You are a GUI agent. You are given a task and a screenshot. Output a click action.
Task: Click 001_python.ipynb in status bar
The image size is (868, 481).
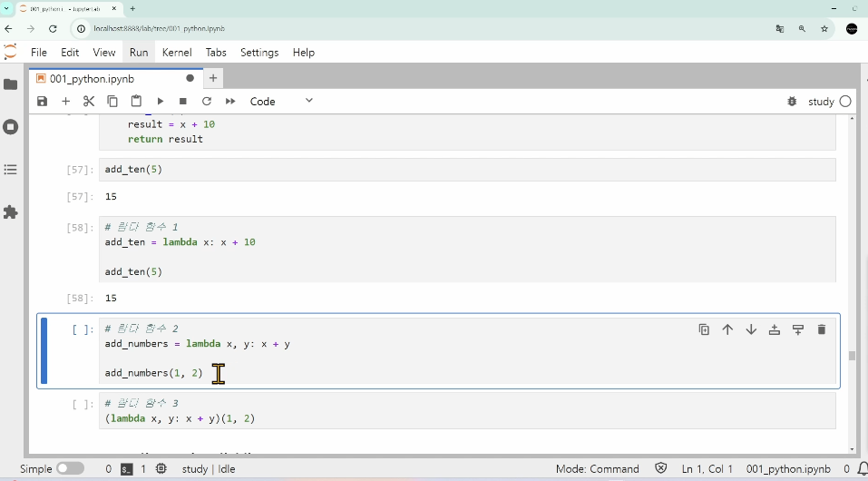click(788, 469)
